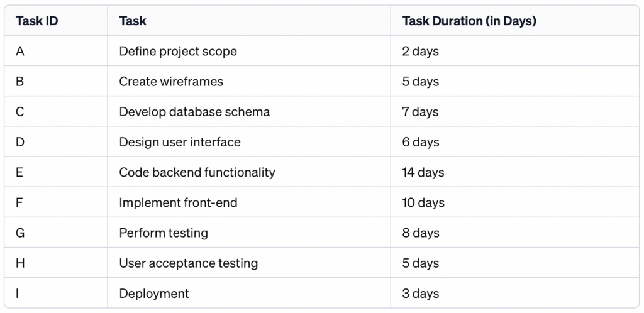Select the User acceptance testing cell
Viewport: 644px width, 313px height.
(189, 263)
